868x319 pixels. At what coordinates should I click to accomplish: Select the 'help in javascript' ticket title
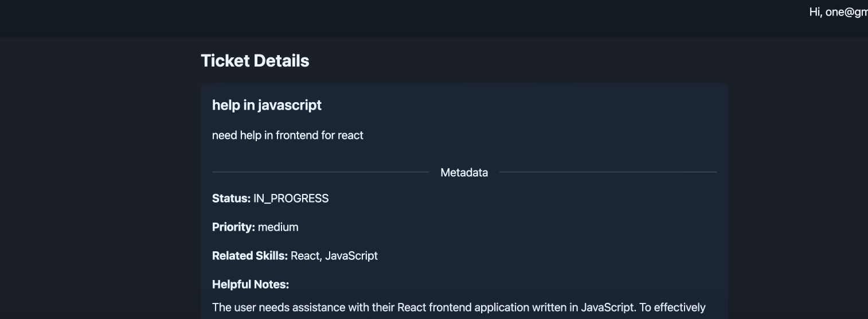pyautogui.click(x=267, y=105)
